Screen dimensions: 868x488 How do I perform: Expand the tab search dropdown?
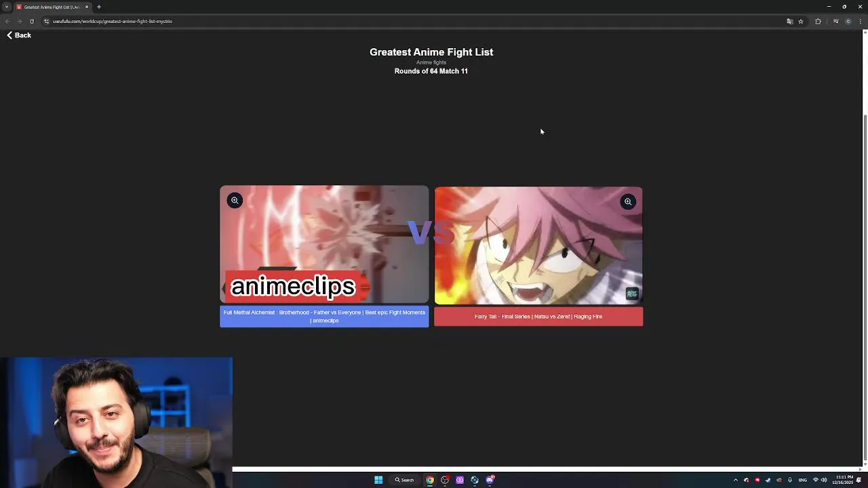[6, 7]
